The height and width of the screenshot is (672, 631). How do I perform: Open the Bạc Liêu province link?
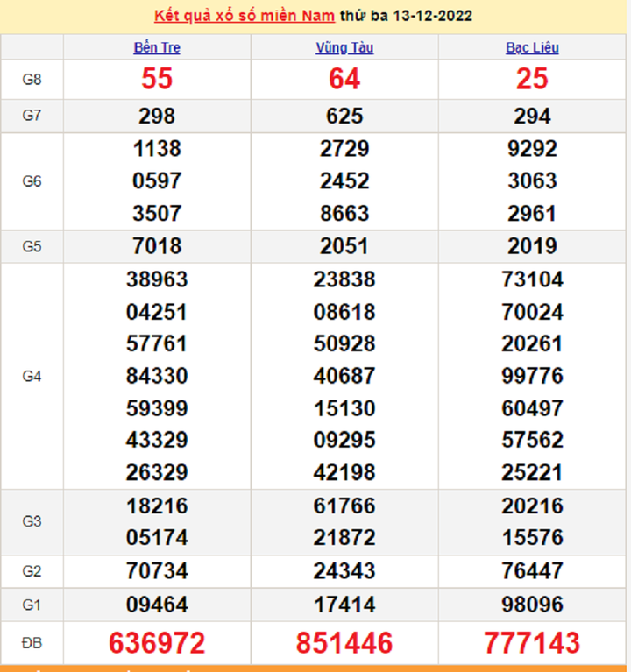tap(532, 47)
